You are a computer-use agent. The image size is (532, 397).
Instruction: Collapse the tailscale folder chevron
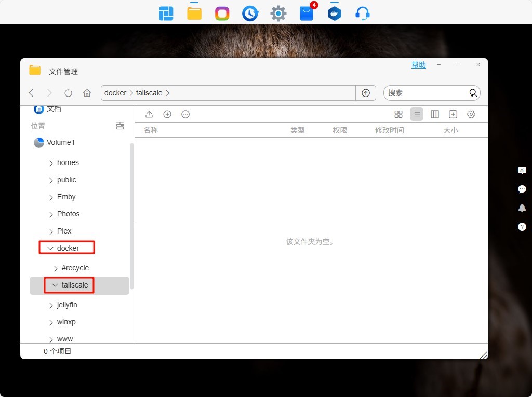pyautogui.click(x=55, y=285)
